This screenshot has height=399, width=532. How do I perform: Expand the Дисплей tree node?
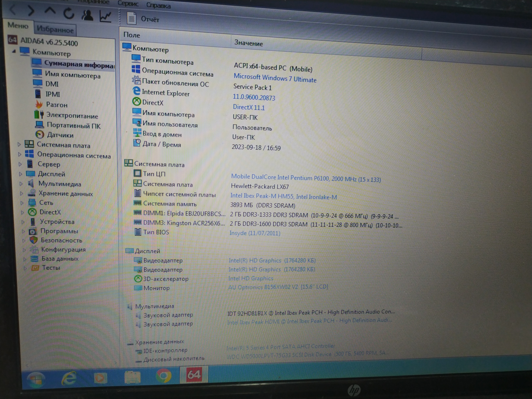coord(21,174)
